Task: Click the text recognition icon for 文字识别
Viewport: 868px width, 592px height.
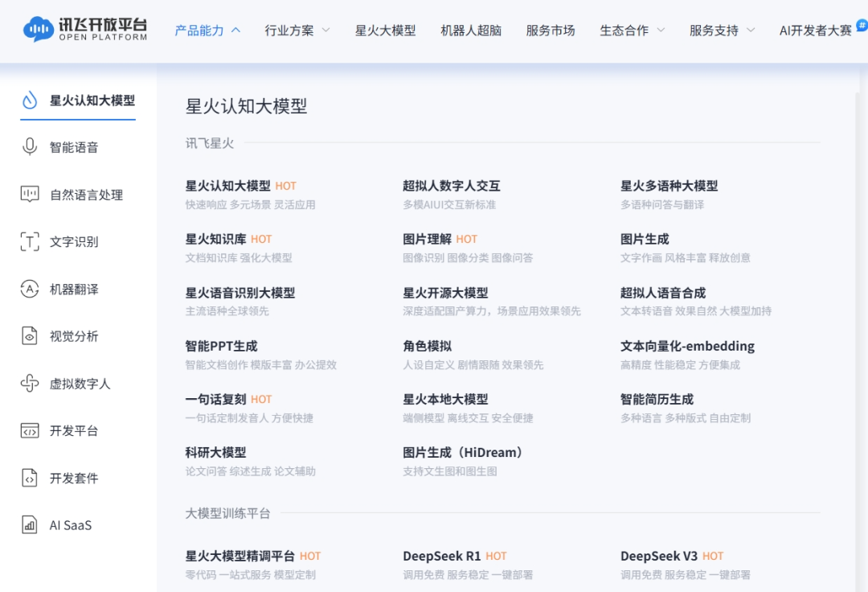Action: tap(30, 241)
